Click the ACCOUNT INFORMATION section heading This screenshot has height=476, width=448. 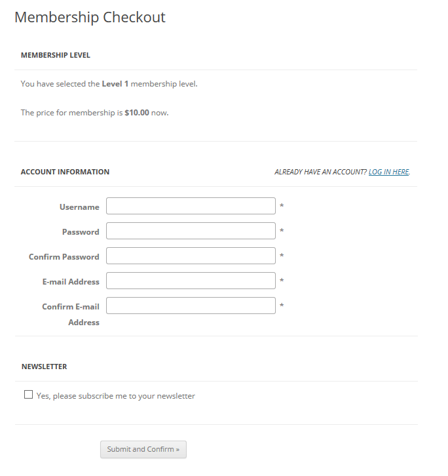pos(65,172)
